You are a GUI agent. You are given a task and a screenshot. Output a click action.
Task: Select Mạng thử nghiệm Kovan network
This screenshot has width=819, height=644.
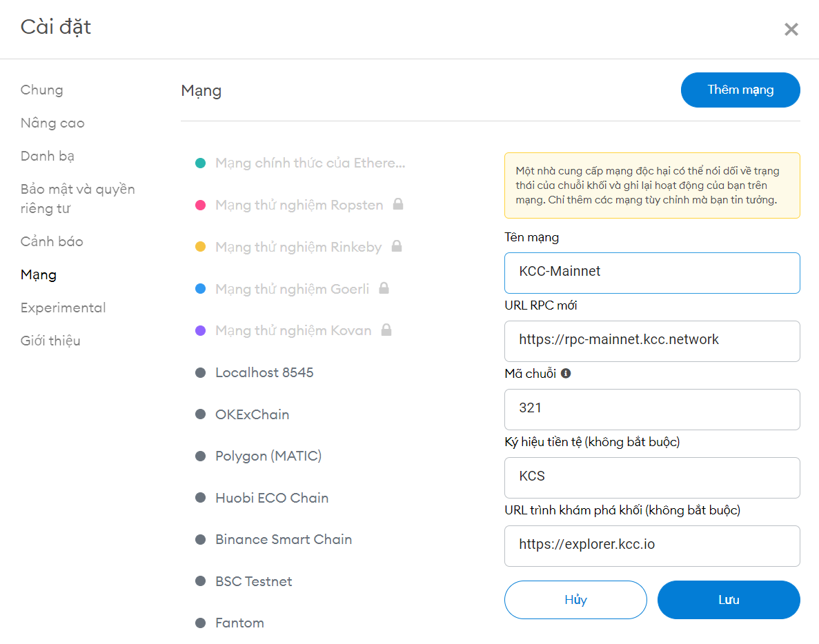click(x=293, y=330)
